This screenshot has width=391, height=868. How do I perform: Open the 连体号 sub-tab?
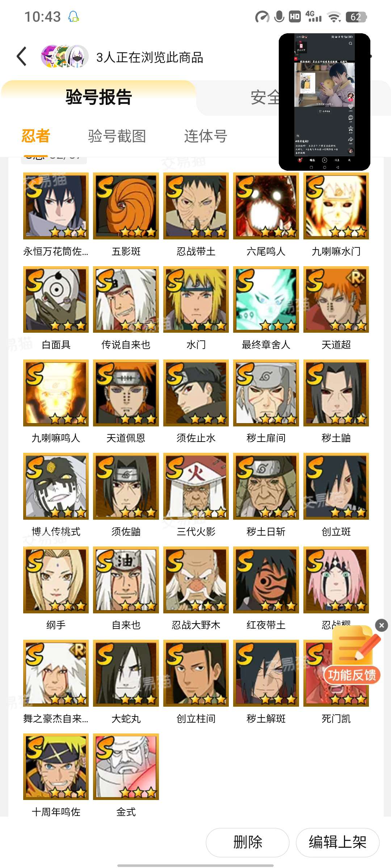pos(206,136)
